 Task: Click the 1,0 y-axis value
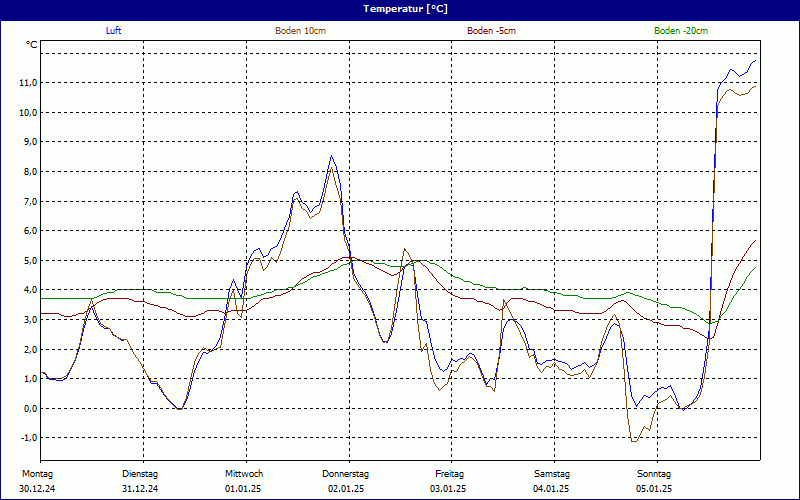31,379
